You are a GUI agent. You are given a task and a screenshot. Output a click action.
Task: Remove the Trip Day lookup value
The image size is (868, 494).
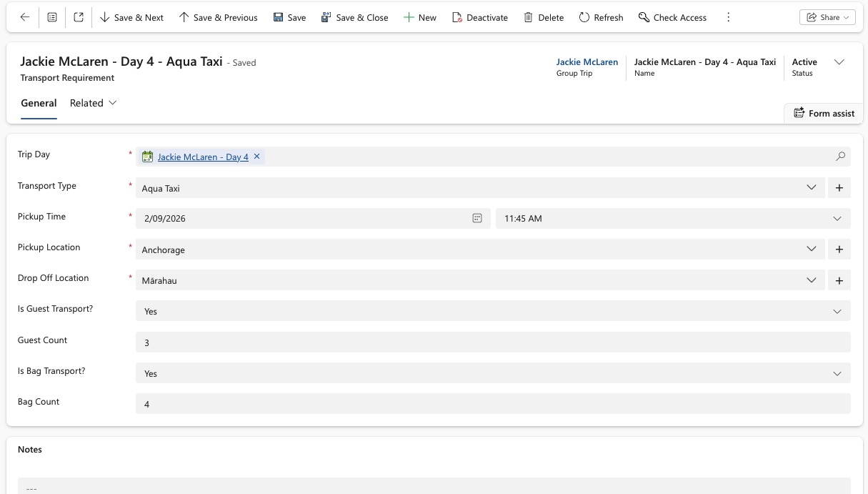click(257, 157)
